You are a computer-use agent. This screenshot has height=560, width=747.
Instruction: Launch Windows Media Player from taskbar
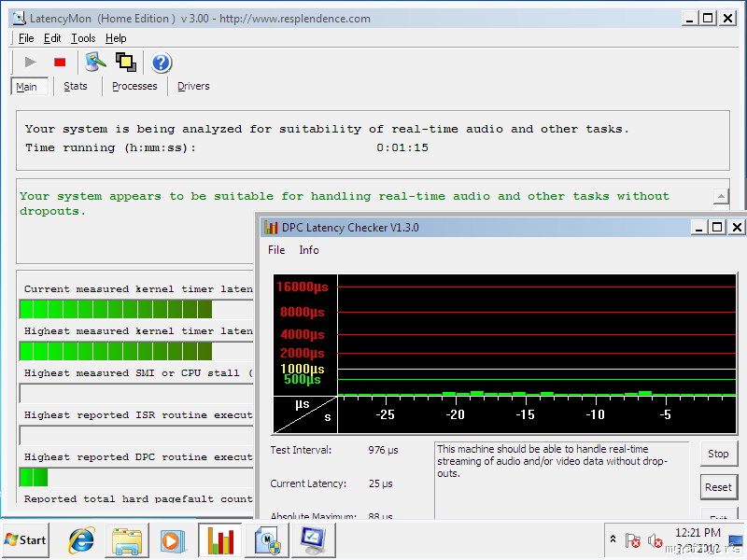[173, 541]
